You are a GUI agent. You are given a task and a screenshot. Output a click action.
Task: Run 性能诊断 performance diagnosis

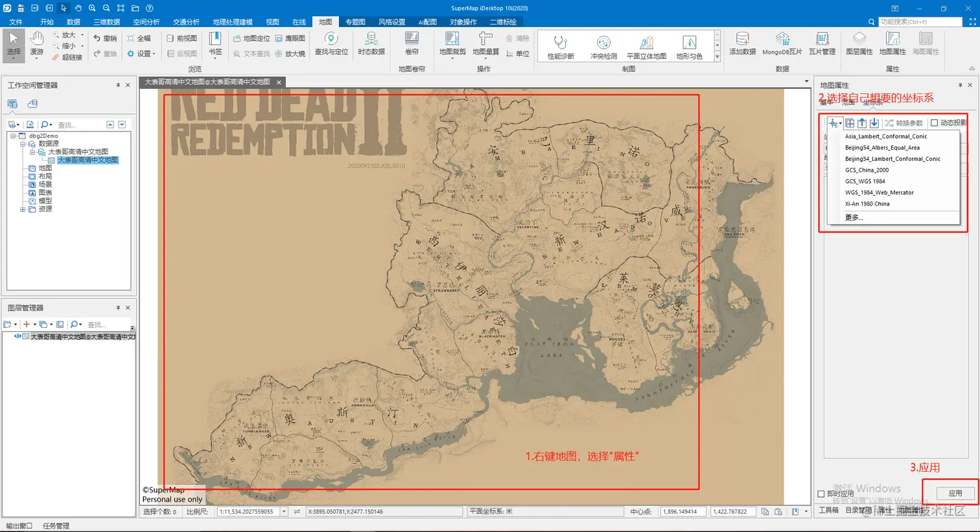(x=561, y=47)
